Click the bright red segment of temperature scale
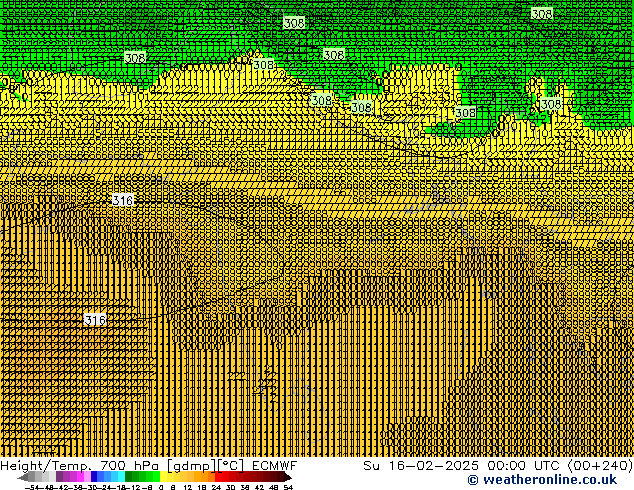Image resolution: width=634 pixels, height=490 pixels. click(x=218, y=477)
